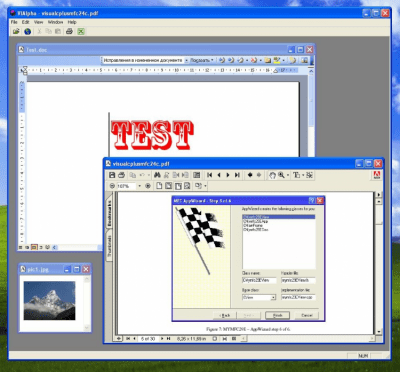This screenshot has width=400, height=372.
Task: Click the first page arrow in PDF status bar
Action: click(x=128, y=339)
